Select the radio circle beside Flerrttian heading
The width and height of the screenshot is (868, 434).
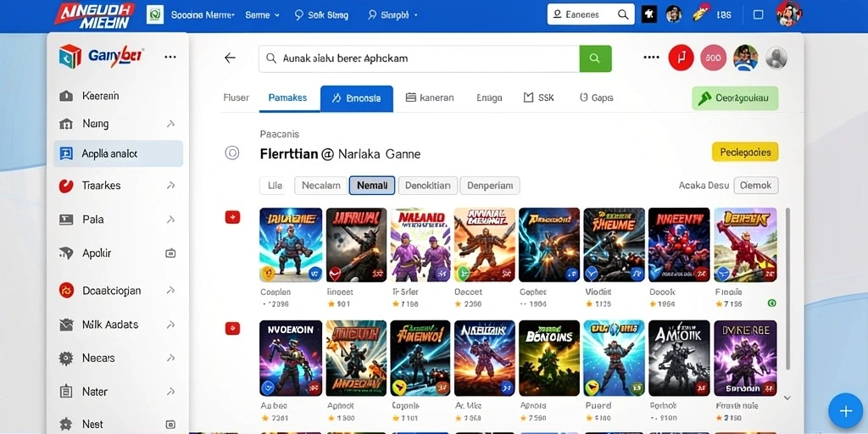click(x=232, y=153)
